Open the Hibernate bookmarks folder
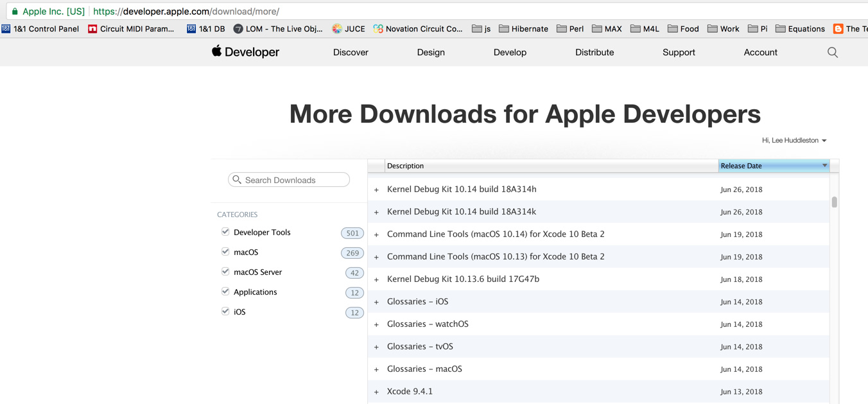This screenshot has width=868, height=404. pos(523,29)
